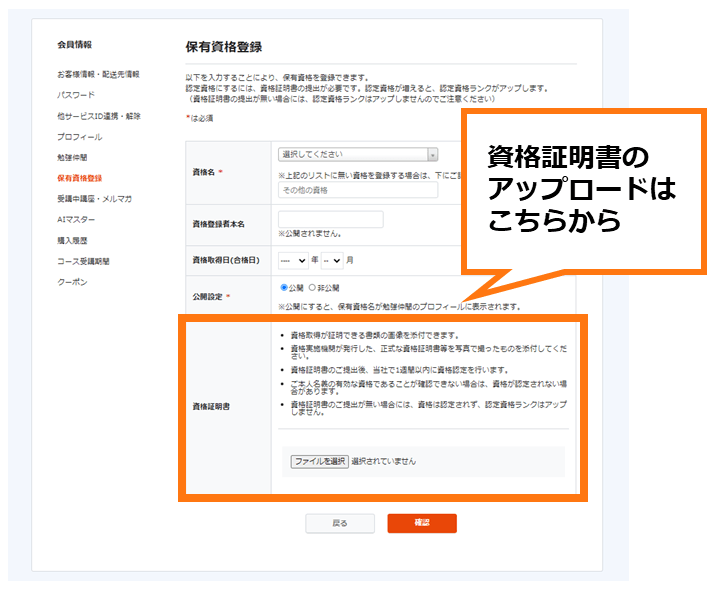
Task: Click the その他の資格 input field
Action: 358,190
